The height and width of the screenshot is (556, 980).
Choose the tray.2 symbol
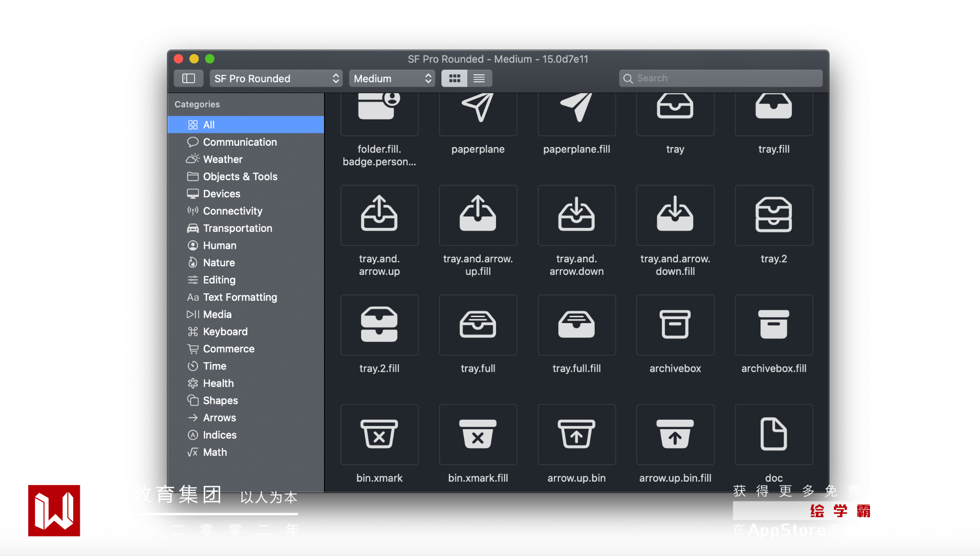773,215
